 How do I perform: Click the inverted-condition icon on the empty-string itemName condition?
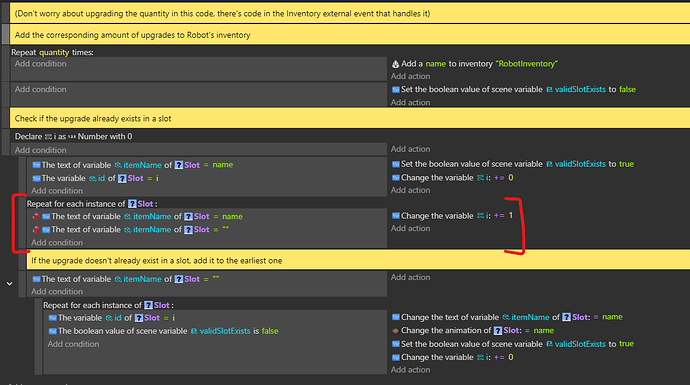(36, 230)
